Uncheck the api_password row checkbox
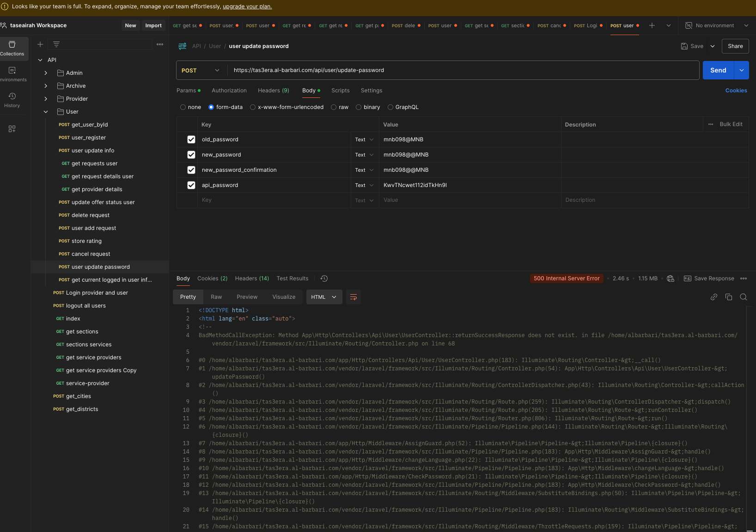This screenshot has width=756, height=532. tap(191, 185)
